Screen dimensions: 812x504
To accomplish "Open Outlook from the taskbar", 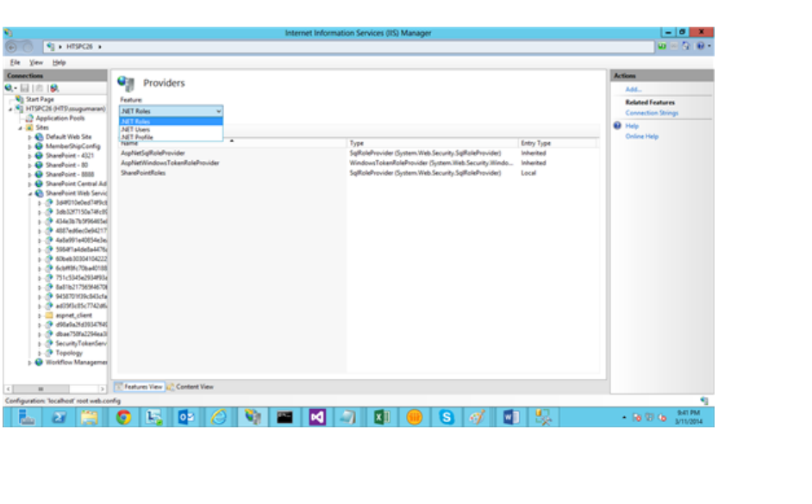I will pyautogui.click(x=185, y=417).
